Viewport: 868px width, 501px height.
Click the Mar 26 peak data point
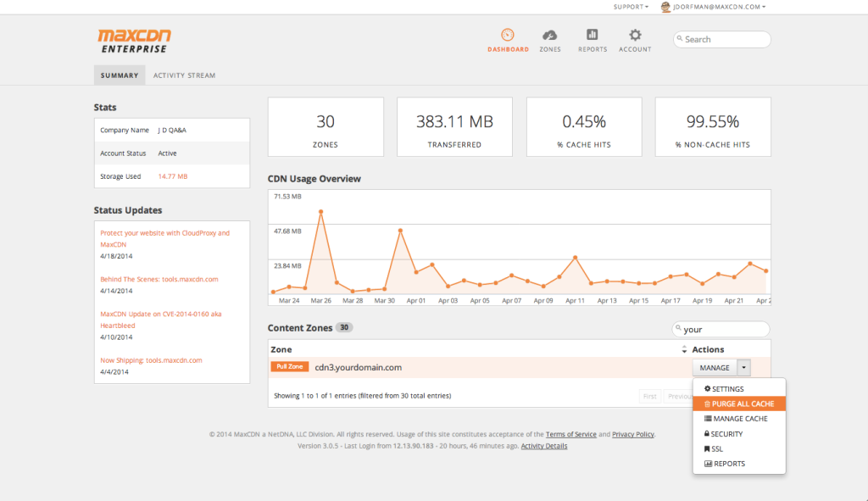[320, 211]
